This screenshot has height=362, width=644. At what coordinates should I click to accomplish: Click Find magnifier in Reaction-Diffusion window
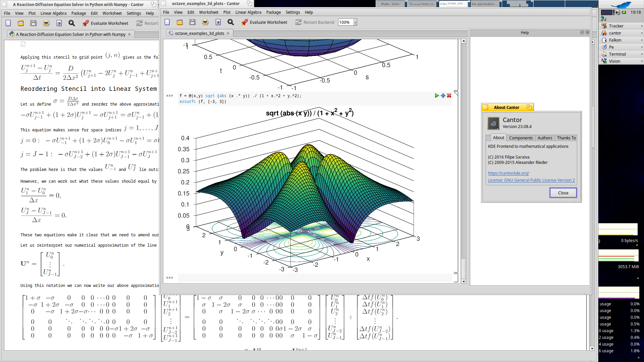click(71, 23)
